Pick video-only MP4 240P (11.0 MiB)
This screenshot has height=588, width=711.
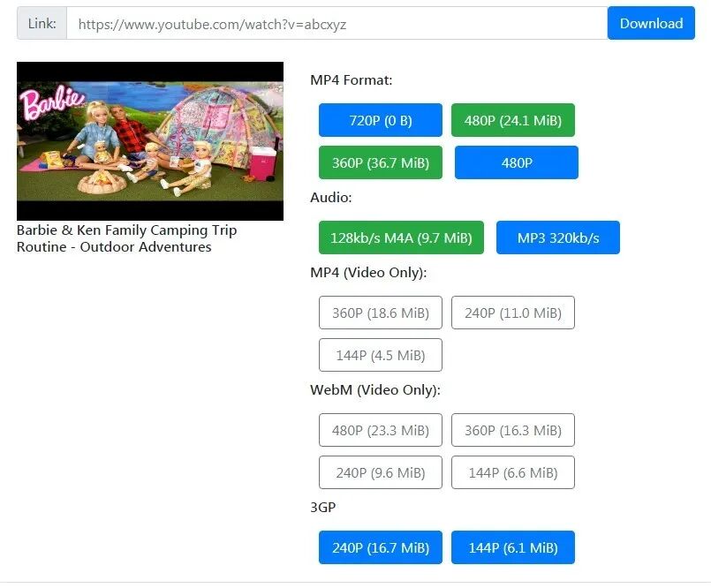[x=513, y=313]
